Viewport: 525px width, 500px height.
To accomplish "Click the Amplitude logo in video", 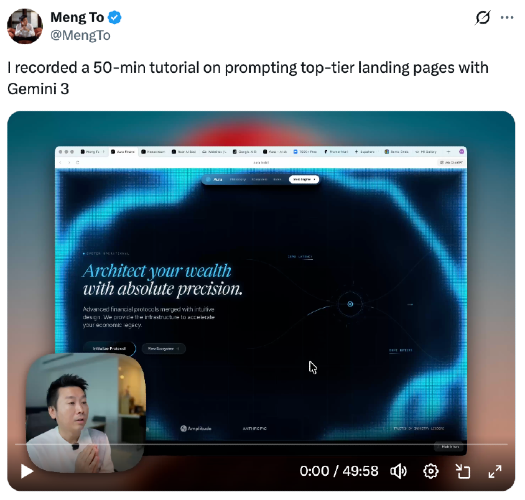I will tap(196, 428).
